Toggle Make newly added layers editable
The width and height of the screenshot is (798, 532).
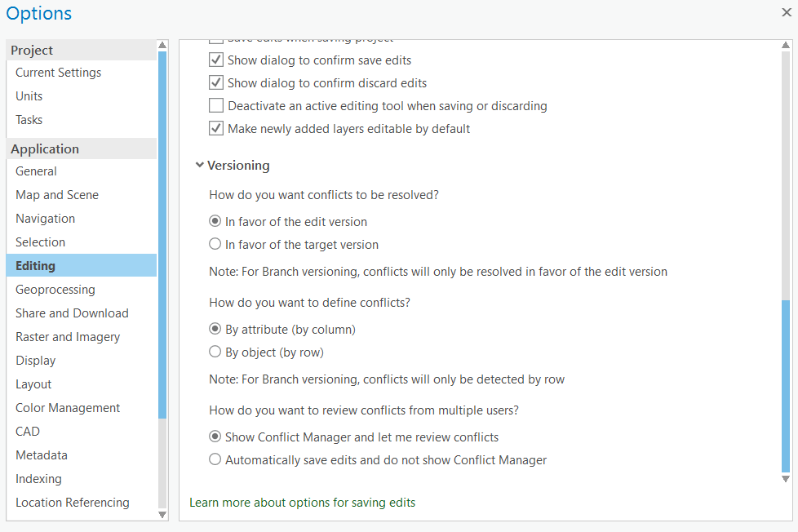click(216, 129)
